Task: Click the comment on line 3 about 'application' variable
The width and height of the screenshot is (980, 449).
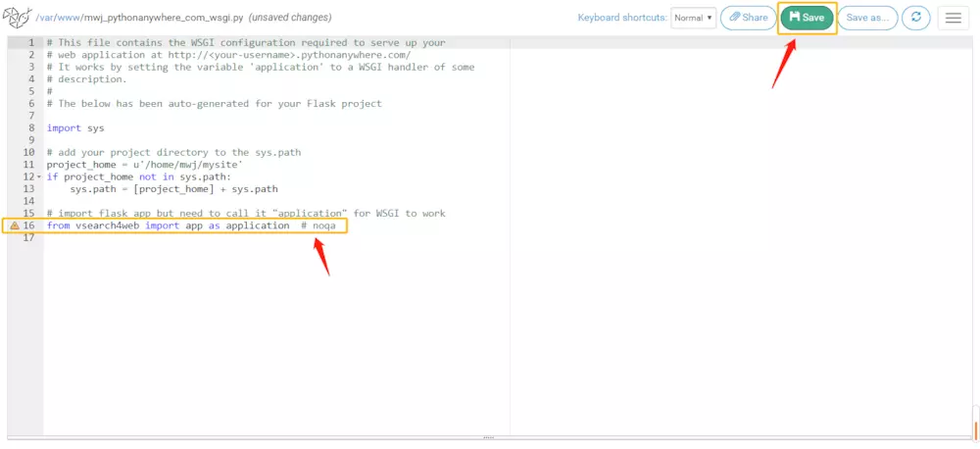Action: pos(261,67)
